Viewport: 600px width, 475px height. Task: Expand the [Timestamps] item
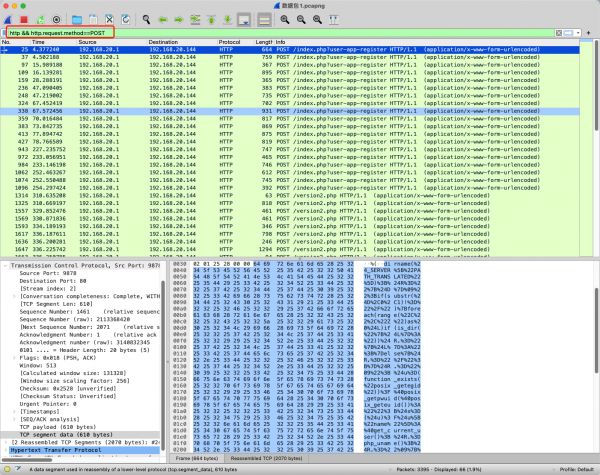(15, 411)
